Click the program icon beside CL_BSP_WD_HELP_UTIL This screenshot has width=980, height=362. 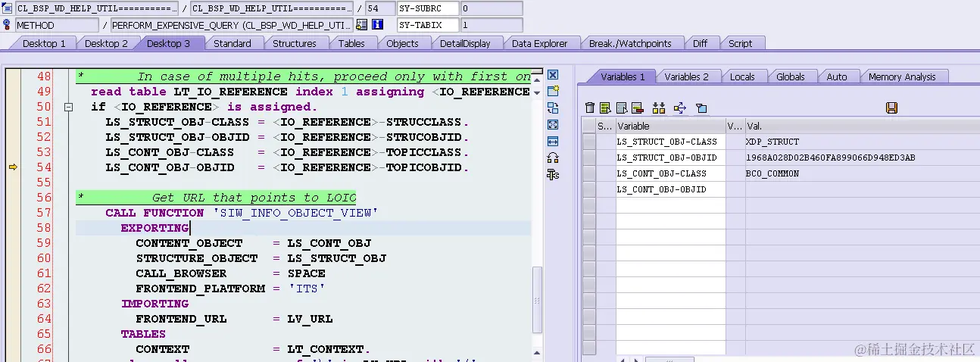8,8
